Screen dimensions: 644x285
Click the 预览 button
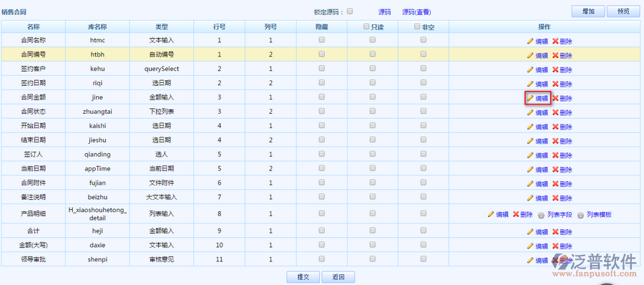[x=623, y=11]
